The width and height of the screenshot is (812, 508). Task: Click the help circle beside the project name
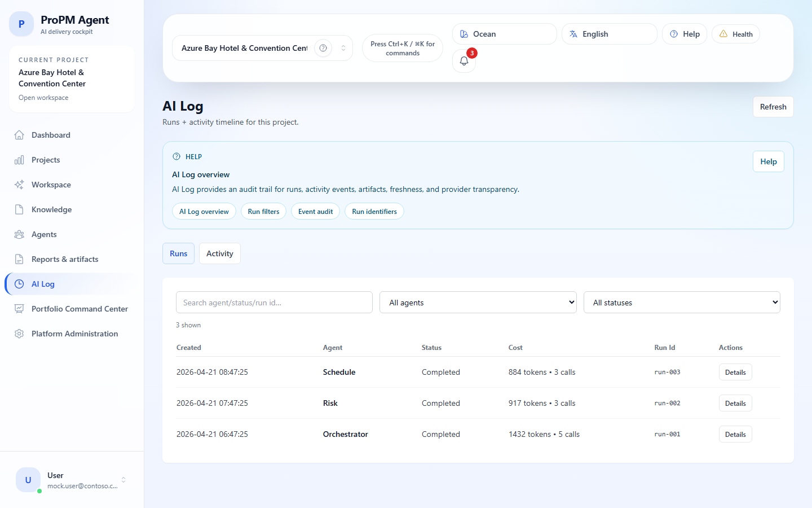323,48
